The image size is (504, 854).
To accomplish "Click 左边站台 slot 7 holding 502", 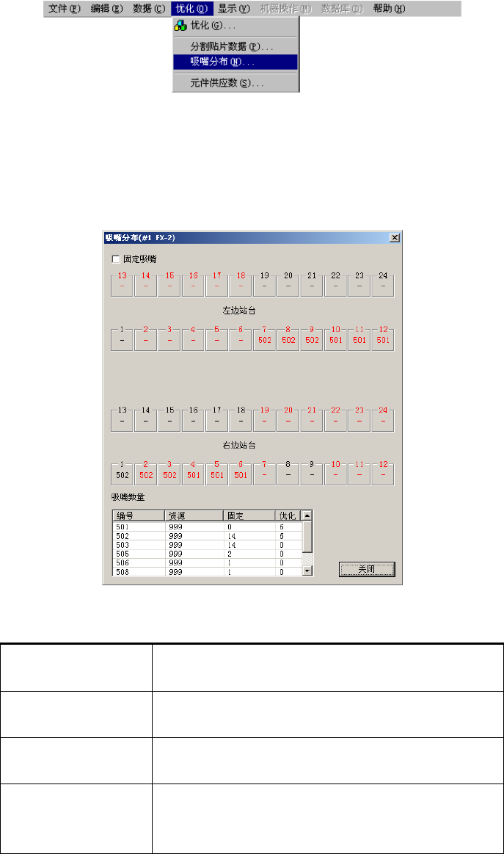I will point(265,339).
